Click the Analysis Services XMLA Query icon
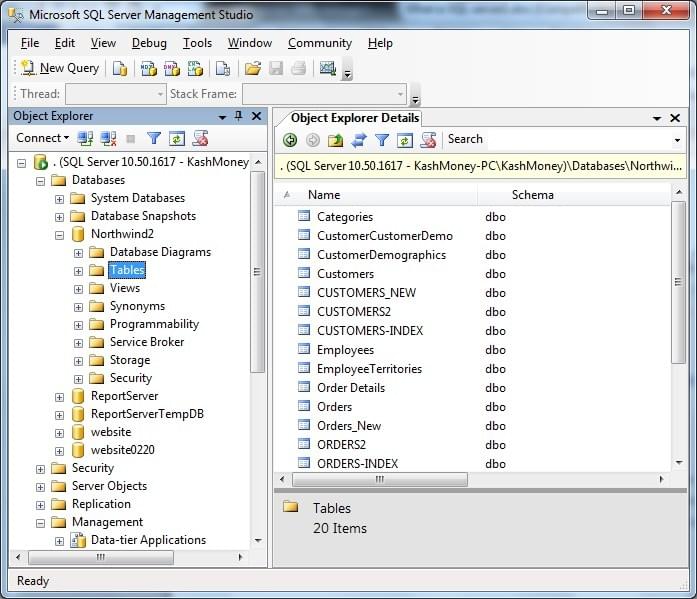697x599 pixels. (x=195, y=68)
